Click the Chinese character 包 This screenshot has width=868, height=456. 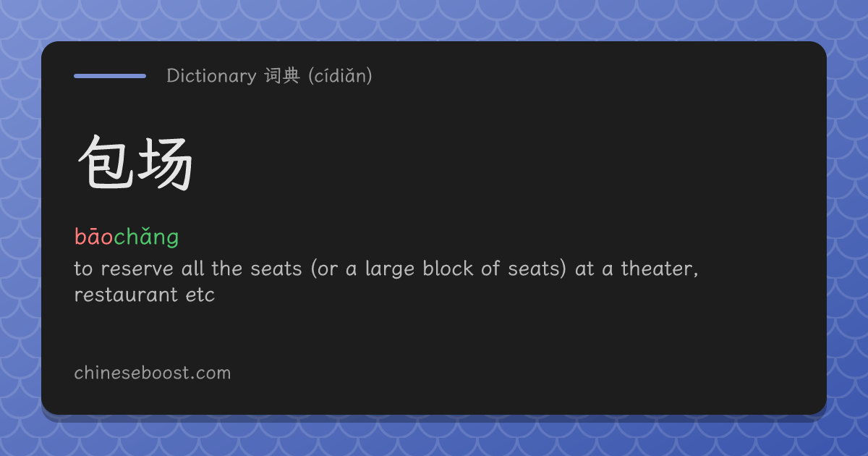105,164
